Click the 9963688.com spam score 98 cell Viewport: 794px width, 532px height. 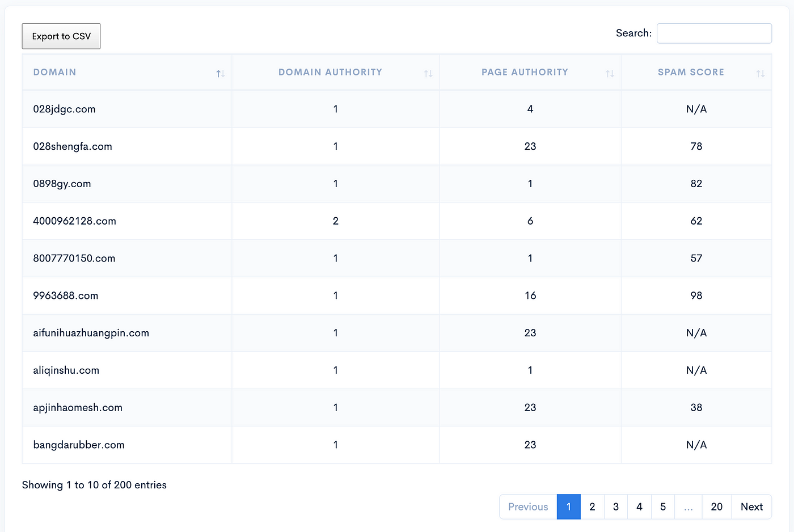click(x=696, y=295)
